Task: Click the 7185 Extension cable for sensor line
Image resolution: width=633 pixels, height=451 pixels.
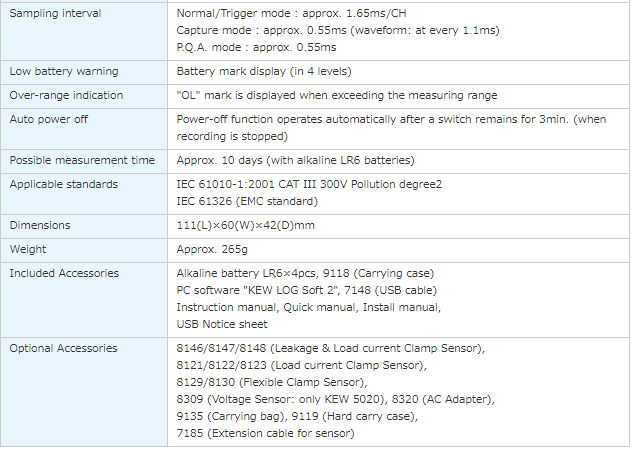Action: pyautogui.click(x=265, y=433)
